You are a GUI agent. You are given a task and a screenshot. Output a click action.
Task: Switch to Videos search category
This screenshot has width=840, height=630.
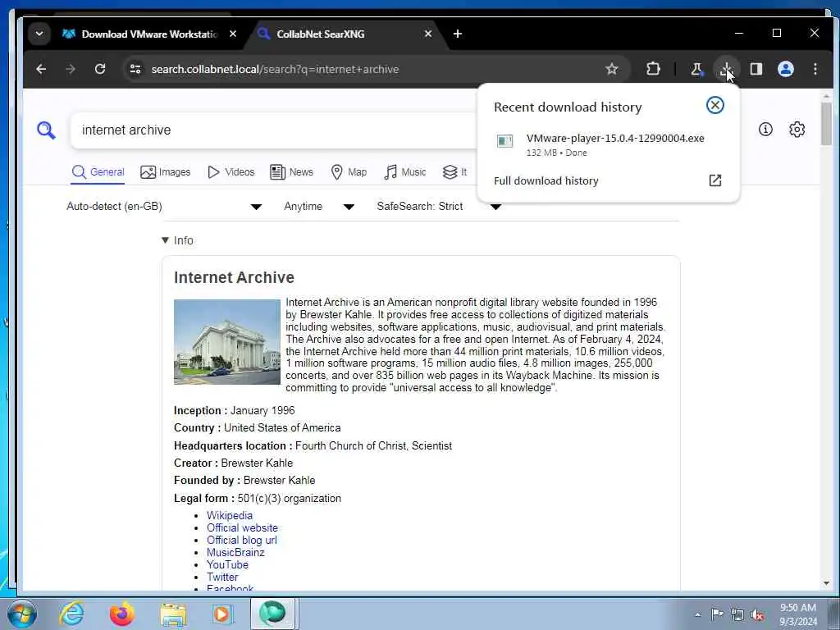pos(231,172)
